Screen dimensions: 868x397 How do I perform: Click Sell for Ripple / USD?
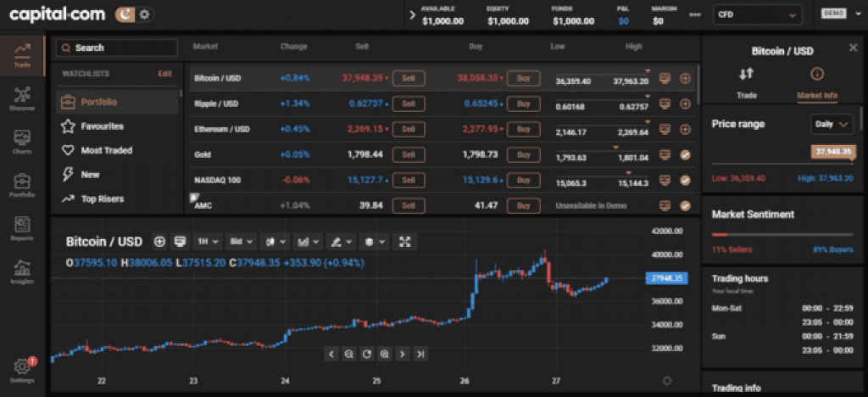pos(409,103)
